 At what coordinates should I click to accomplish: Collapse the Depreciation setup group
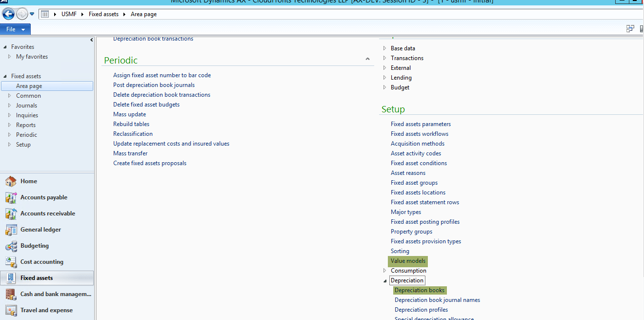[x=384, y=280]
